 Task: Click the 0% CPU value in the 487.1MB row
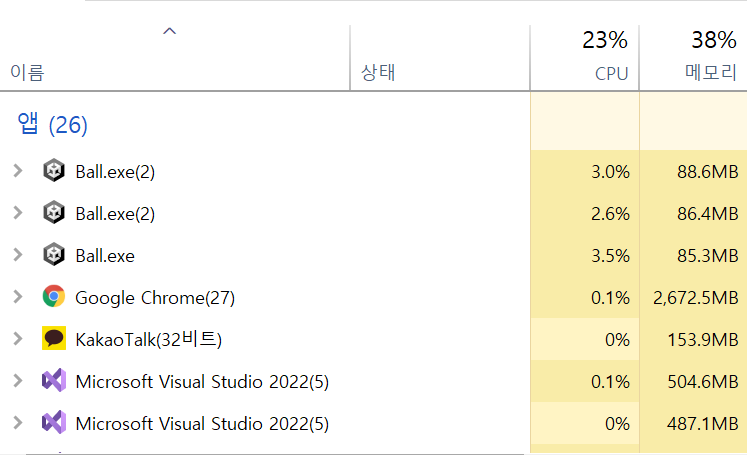[x=617, y=424]
